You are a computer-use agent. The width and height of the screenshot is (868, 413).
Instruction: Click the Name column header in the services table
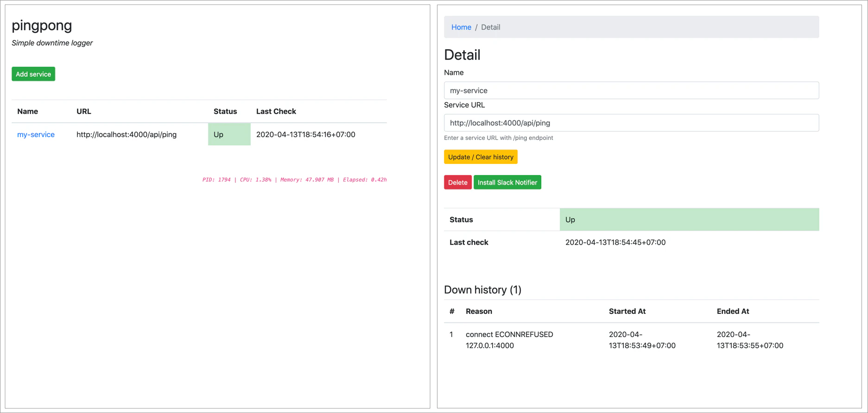27,111
